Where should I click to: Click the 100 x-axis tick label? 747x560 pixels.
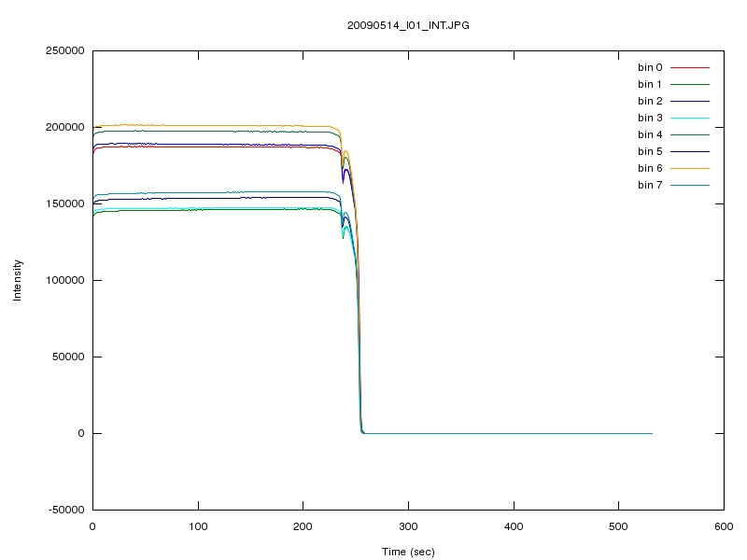198,526
